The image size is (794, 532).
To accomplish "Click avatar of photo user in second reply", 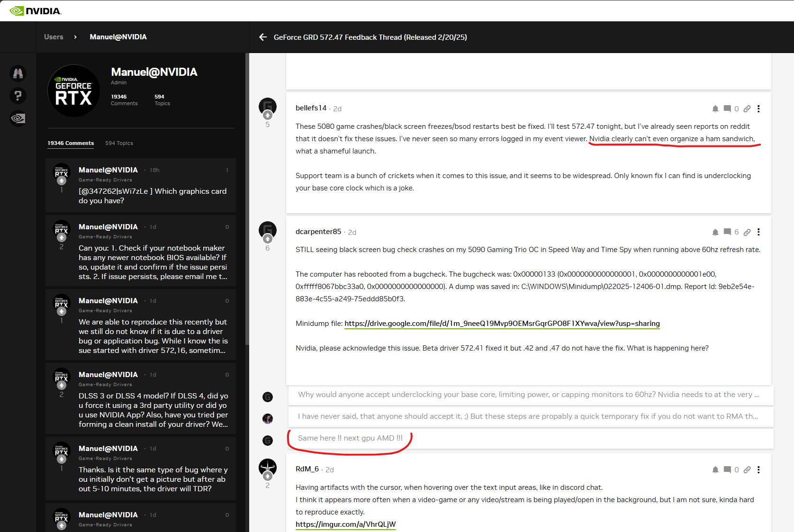I will (x=268, y=419).
